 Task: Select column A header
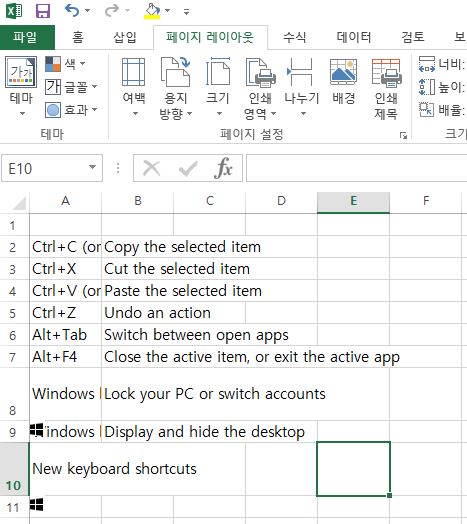point(66,201)
